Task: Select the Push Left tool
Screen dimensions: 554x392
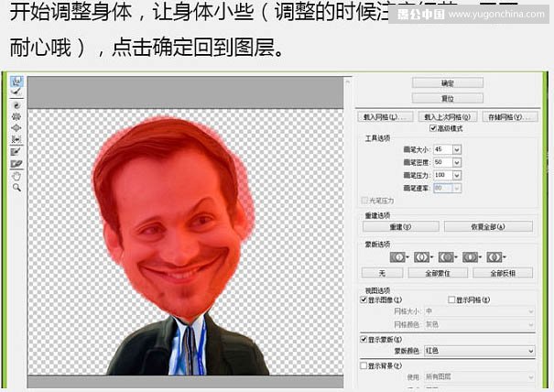Action: point(16,139)
